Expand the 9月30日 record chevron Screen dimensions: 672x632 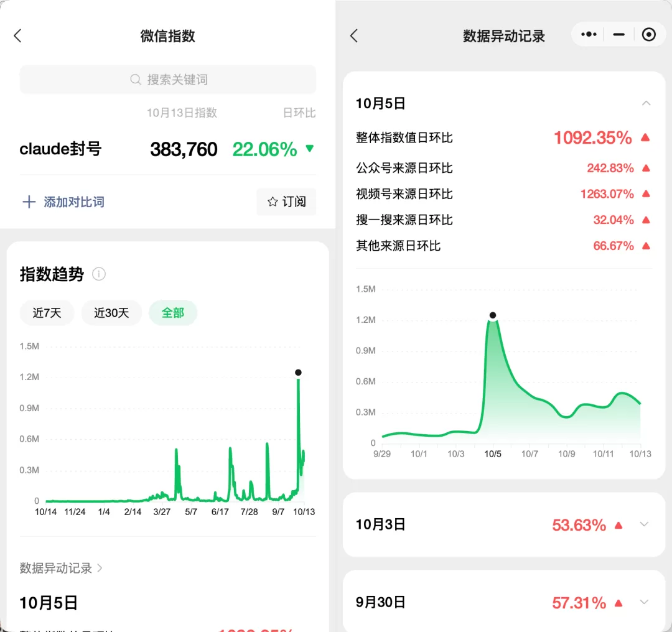(x=644, y=602)
